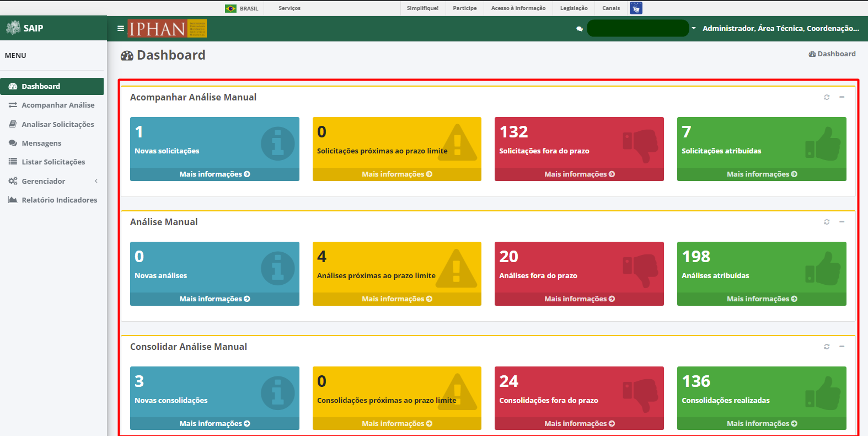This screenshot has width=868, height=436.
Task: Open Mais informações for Consolidações fora do prazo
Action: (x=579, y=424)
